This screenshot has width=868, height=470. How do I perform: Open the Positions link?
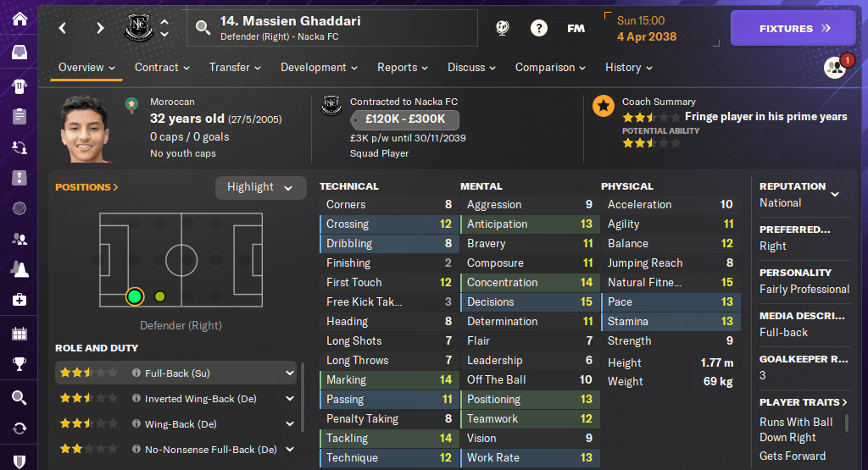[86, 187]
